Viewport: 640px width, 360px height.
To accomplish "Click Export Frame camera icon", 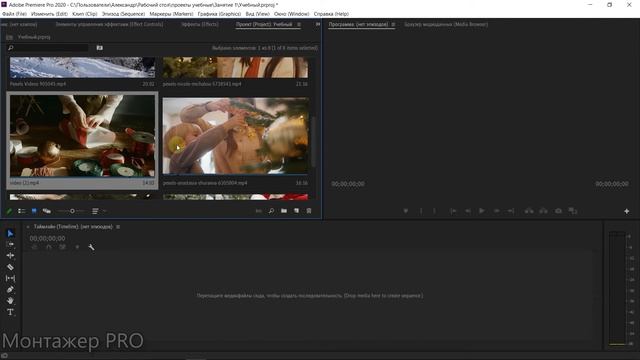I will (x=558, y=211).
